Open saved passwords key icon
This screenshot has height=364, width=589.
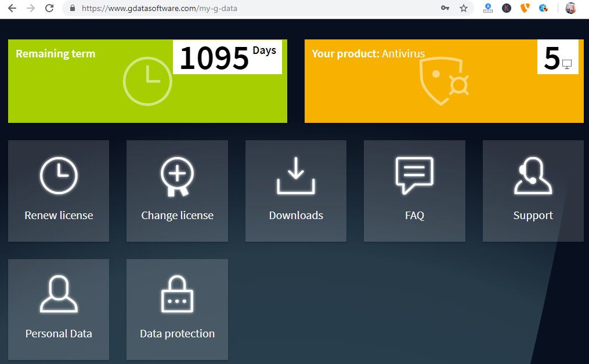tap(445, 8)
